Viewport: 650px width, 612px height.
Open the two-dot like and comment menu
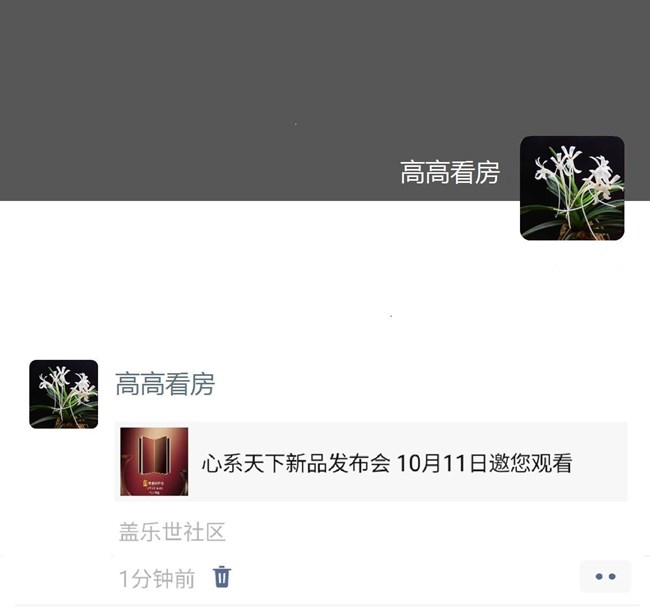tap(605, 576)
